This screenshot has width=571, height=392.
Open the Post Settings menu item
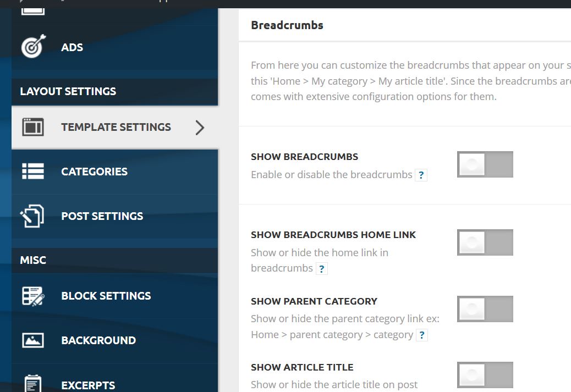tap(115, 216)
